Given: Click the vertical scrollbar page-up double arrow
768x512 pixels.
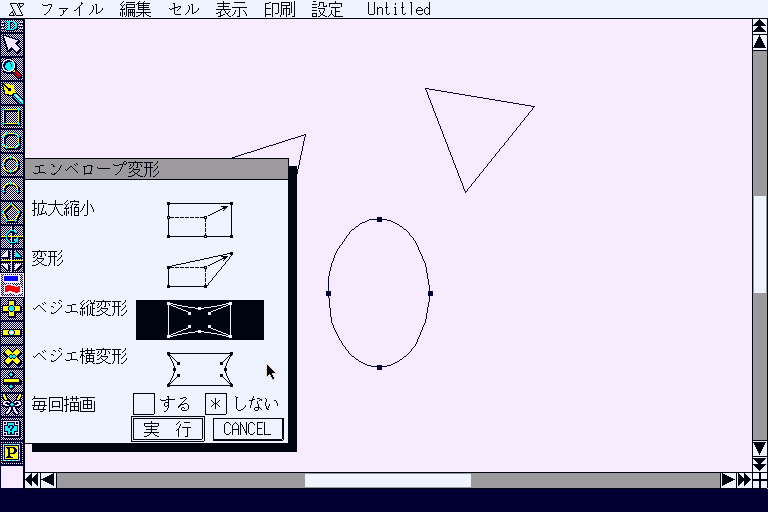Looking at the screenshot, I should 760,26.
